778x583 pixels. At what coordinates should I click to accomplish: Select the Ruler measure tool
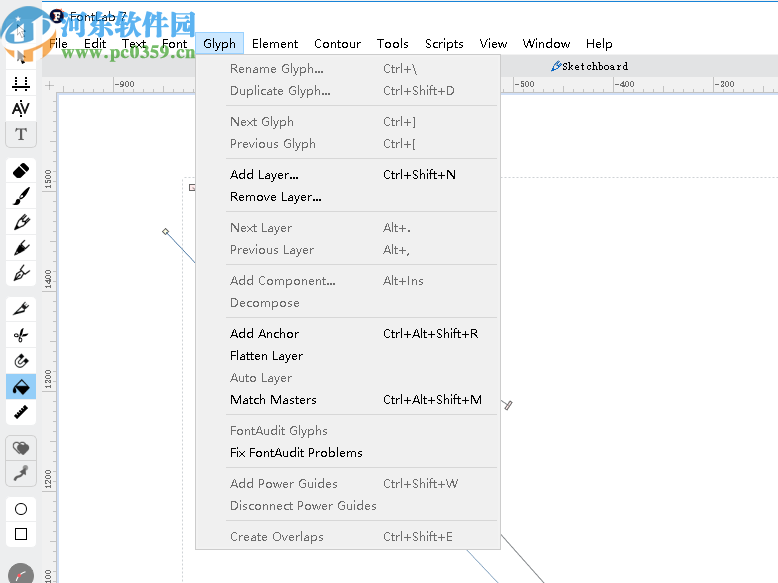click(x=21, y=412)
